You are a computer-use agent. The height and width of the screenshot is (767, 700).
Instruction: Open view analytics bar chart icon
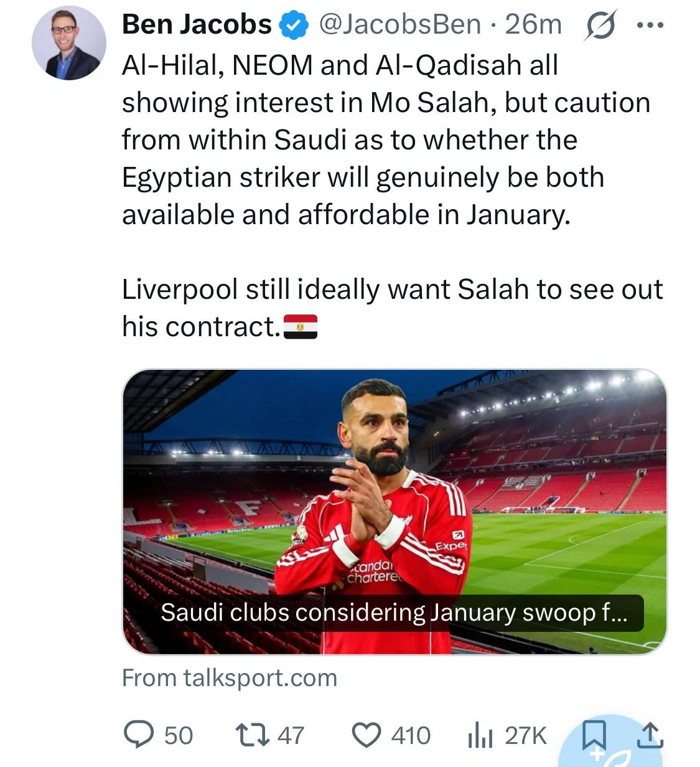480,735
